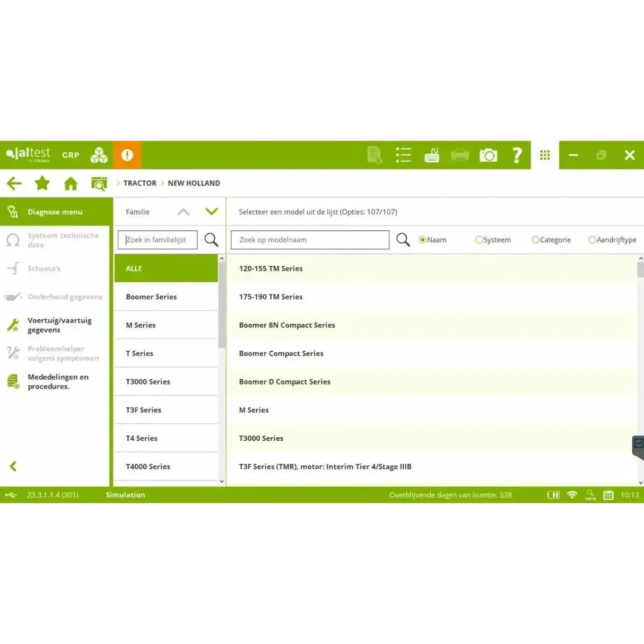
Task: Select T3F Series family
Action: click(x=166, y=410)
